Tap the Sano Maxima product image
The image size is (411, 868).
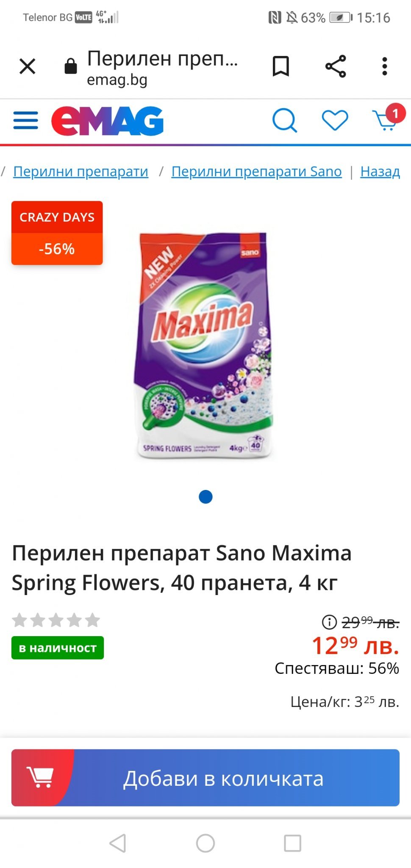[204, 345]
